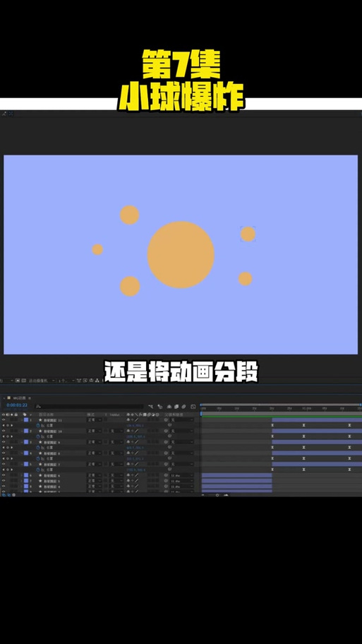Open the blend mode dropdown of 形状图层 9

(x=94, y=442)
